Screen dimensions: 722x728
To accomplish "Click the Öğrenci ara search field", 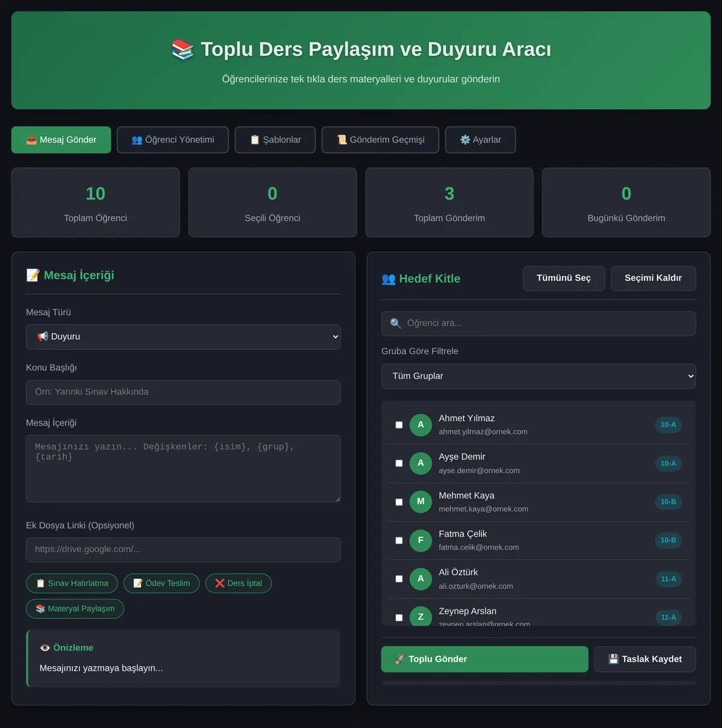I will tap(538, 324).
